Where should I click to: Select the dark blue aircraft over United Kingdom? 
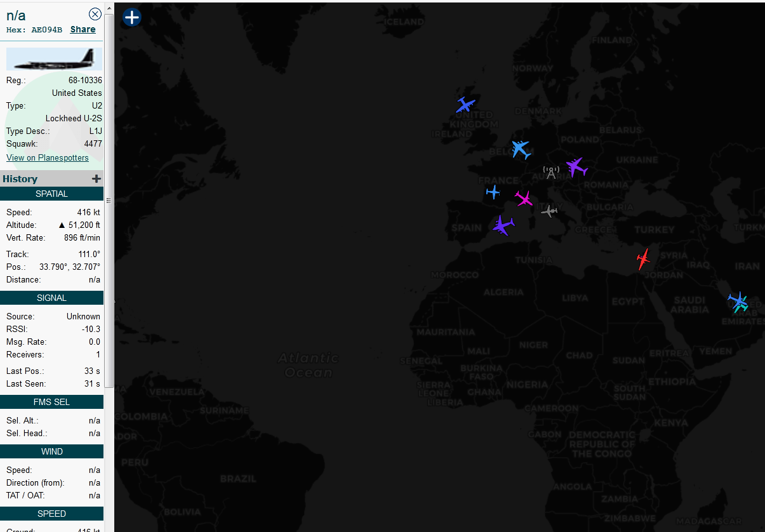(465, 105)
